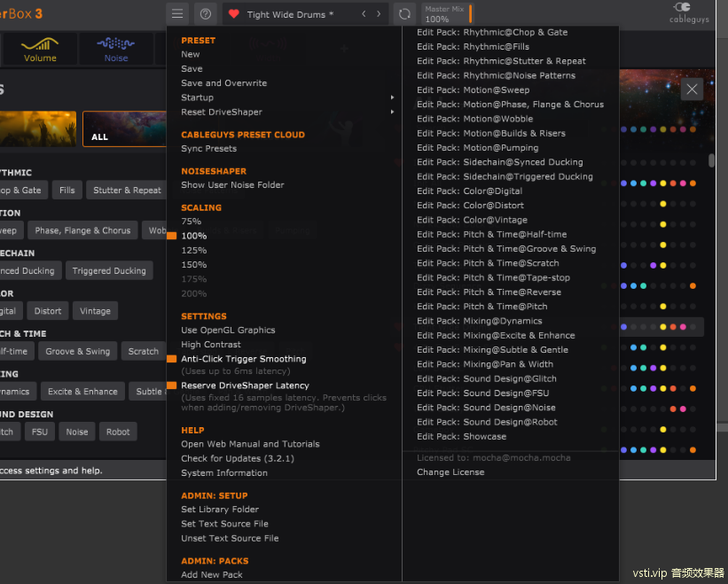This screenshot has height=584, width=728.
Task: Click the Cableguys logo
Action: point(689,13)
